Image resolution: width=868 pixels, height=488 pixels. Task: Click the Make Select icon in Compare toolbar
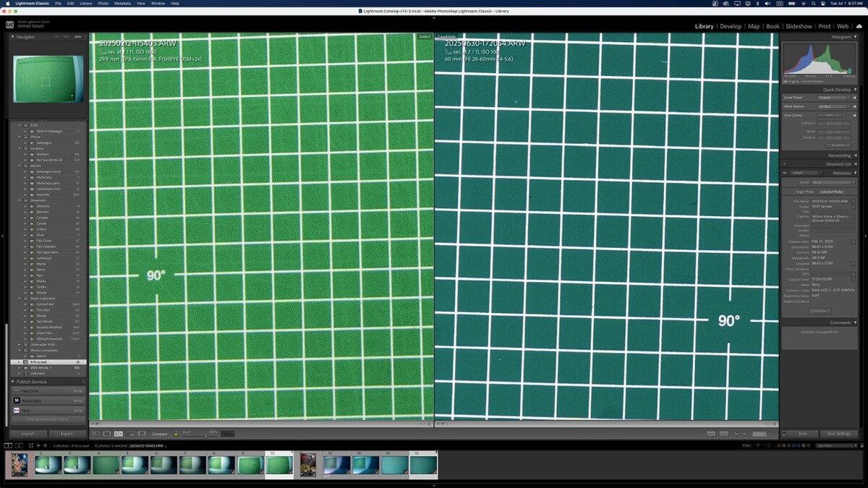click(x=724, y=434)
